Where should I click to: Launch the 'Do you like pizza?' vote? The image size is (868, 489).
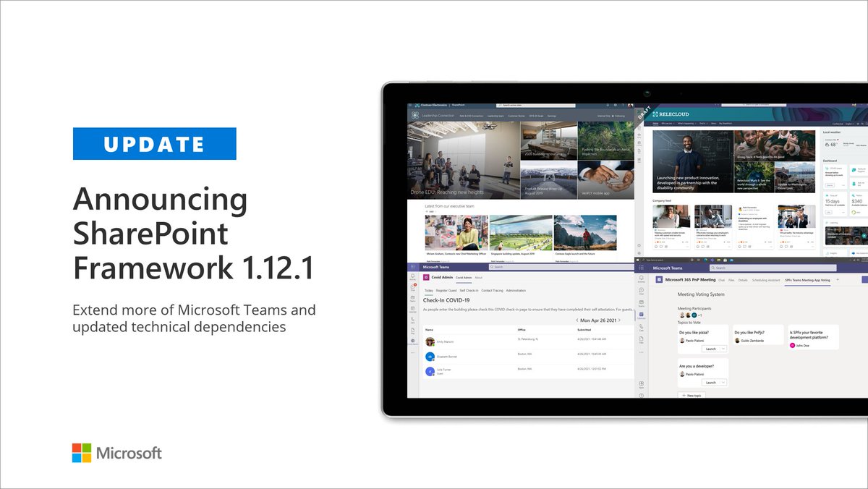tap(710, 349)
